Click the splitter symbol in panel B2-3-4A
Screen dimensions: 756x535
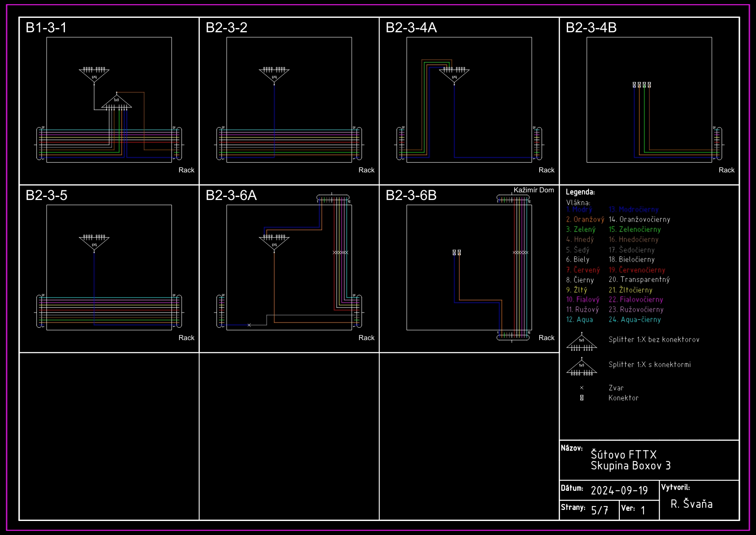[x=454, y=75]
